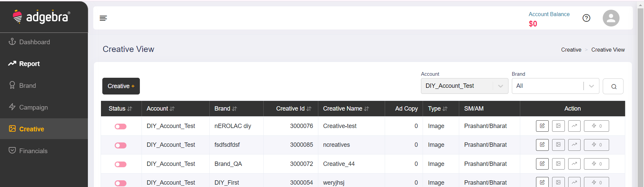Screen dimensions: 644x187
Task: Go to Dashboard in sidebar
Action: pyautogui.click(x=34, y=42)
